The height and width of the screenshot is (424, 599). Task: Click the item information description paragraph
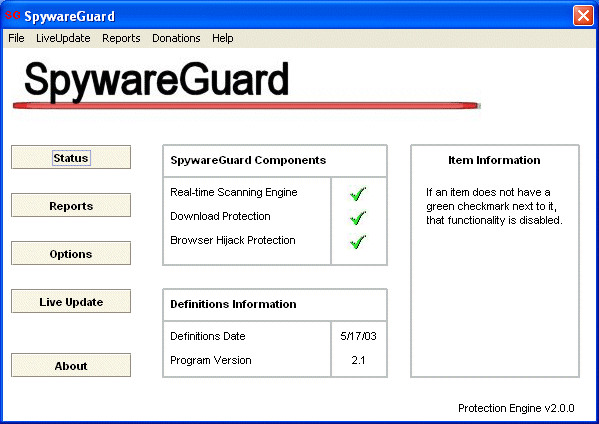pos(494,206)
